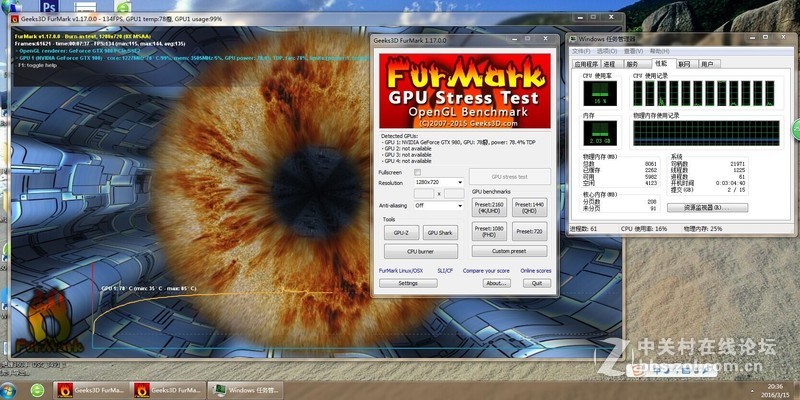Click the green round taskbar icon
Image resolution: width=800 pixels, height=400 pixels.
(x=37, y=390)
